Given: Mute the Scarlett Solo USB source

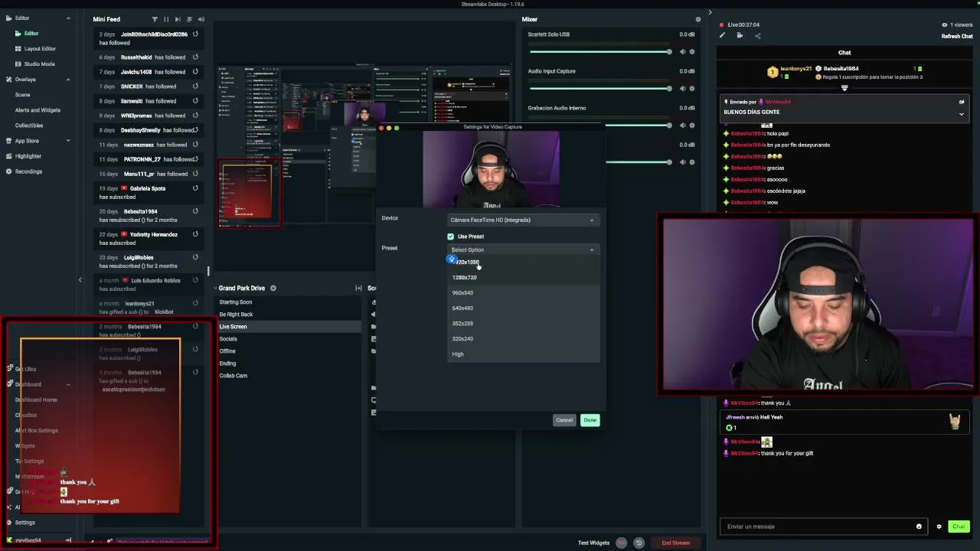Looking at the screenshot, I should pyautogui.click(x=682, y=52).
